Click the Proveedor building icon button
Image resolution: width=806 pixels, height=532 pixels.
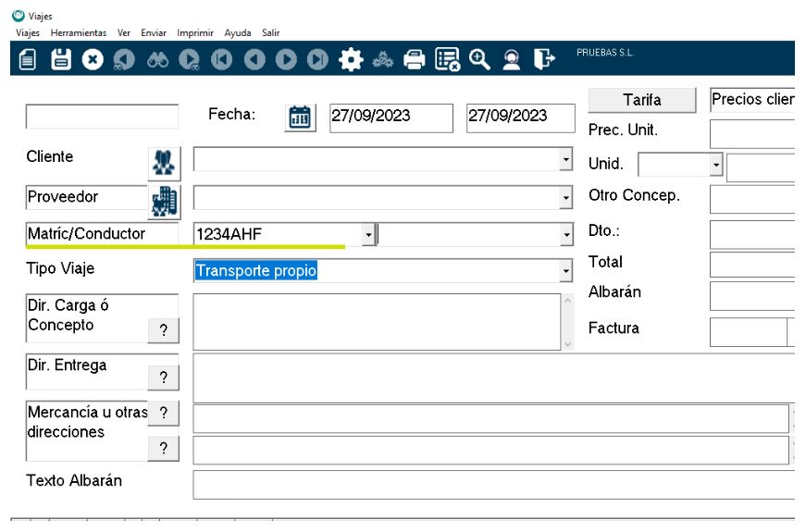click(x=164, y=201)
